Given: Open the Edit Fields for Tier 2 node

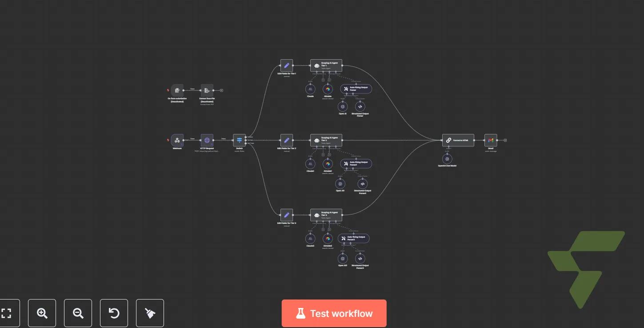Looking at the screenshot, I should coord(287,140).
